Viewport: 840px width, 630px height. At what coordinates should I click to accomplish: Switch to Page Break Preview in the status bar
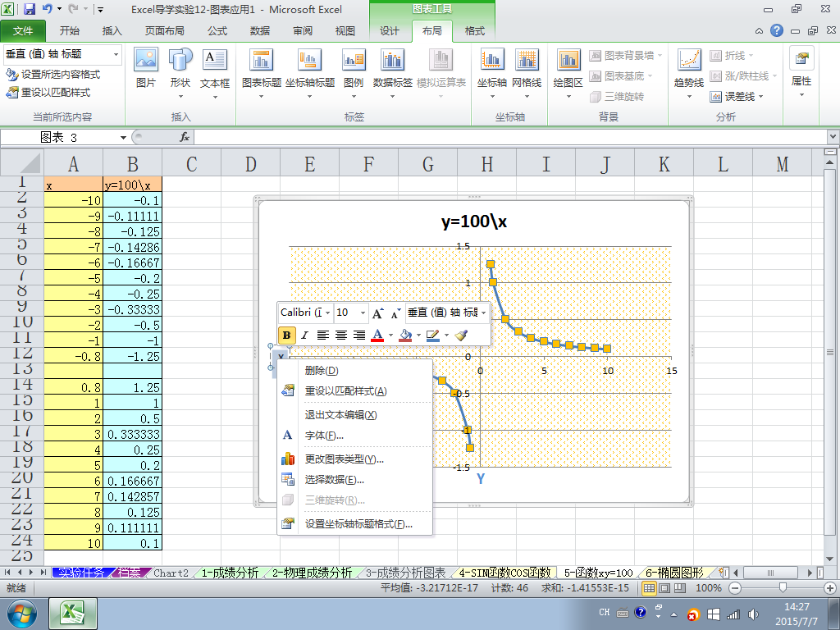click(x=680, y=588)
